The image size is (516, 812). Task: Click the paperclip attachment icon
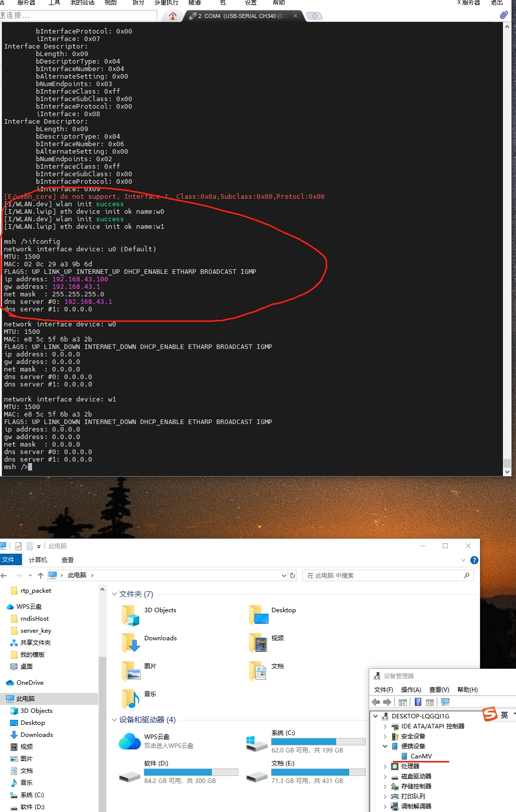[x=503, y=16]
